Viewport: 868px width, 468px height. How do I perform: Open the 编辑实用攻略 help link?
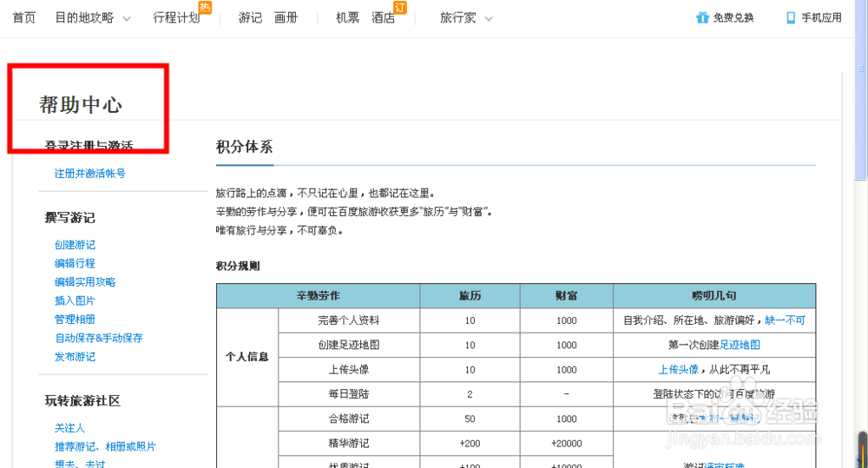[x=85, y=282]
